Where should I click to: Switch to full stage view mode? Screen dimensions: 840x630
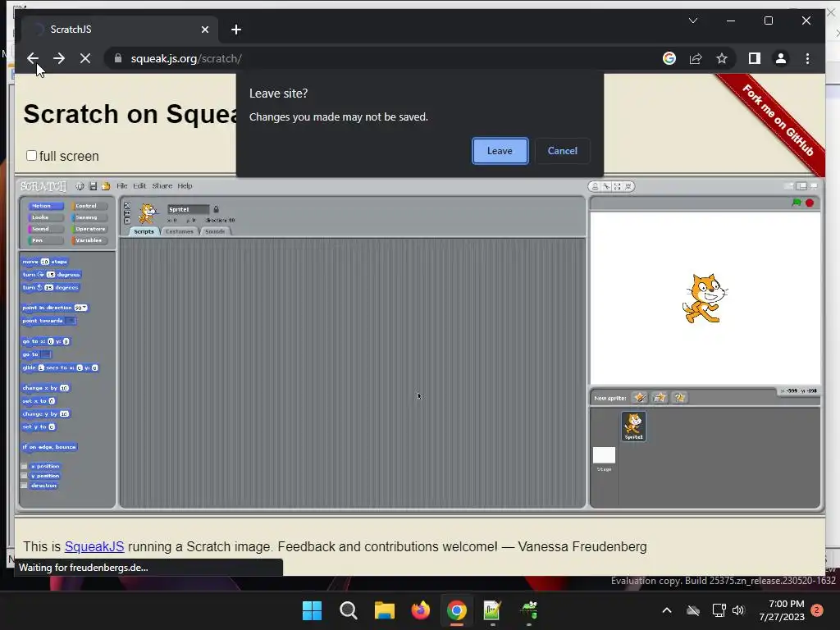click(x=801, y=186)
